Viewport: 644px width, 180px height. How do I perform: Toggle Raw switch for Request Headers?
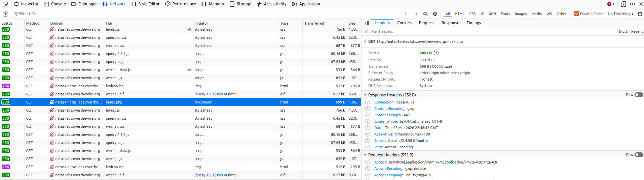click(x=639, y=155)
